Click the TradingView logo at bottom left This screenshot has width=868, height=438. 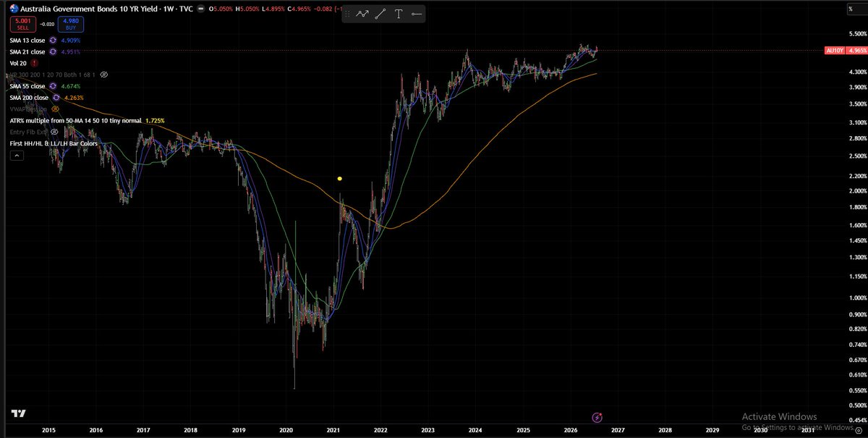click(19, 414)
